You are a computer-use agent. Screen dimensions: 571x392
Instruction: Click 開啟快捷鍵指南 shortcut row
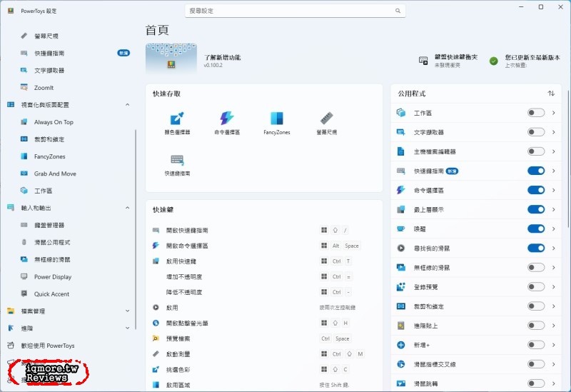pyautogui.click(x=264, y=230)
